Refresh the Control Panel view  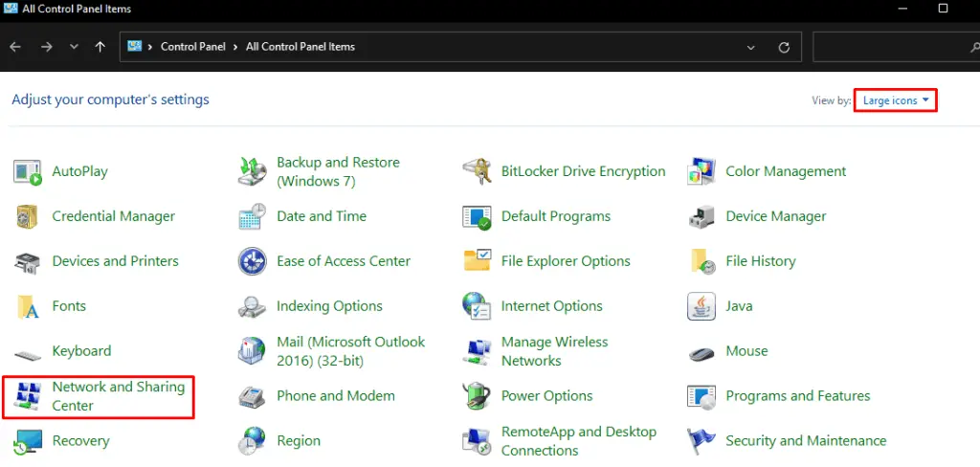784,48
